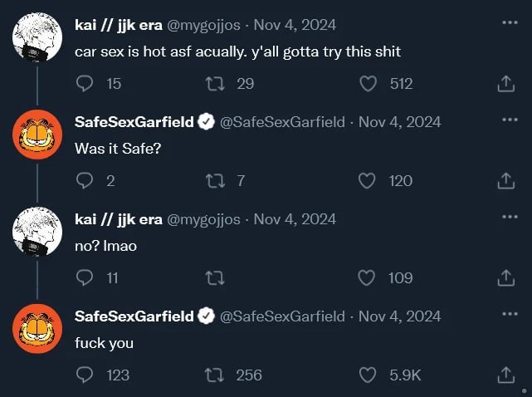Open kai // jjk era profile name on first tweet
The image size is (532, 397).
click(x=118, y=25)
